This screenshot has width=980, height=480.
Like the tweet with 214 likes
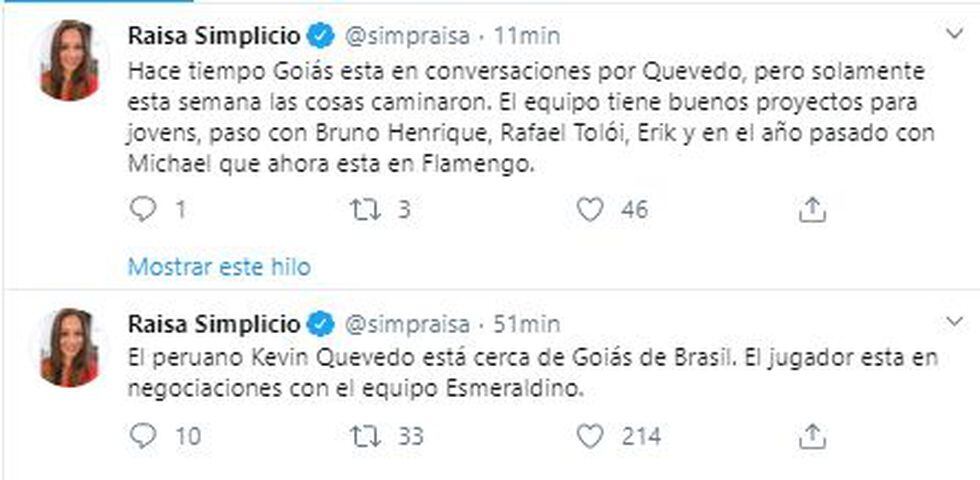[x=592, y=436]
